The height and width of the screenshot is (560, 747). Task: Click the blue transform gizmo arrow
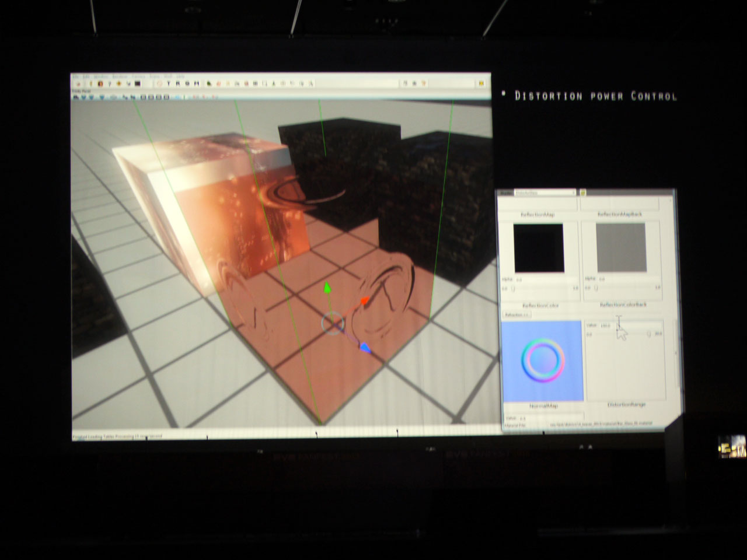tap(365, 348)
